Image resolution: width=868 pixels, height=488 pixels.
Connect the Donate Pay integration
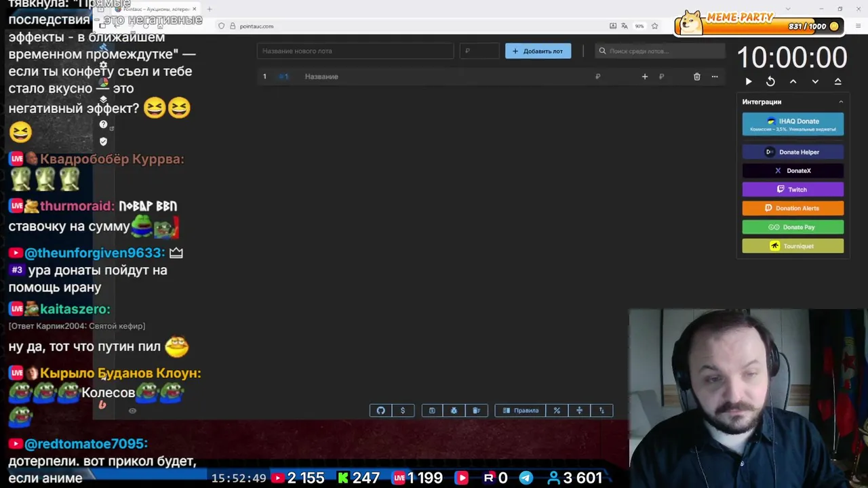coord(793,227)
